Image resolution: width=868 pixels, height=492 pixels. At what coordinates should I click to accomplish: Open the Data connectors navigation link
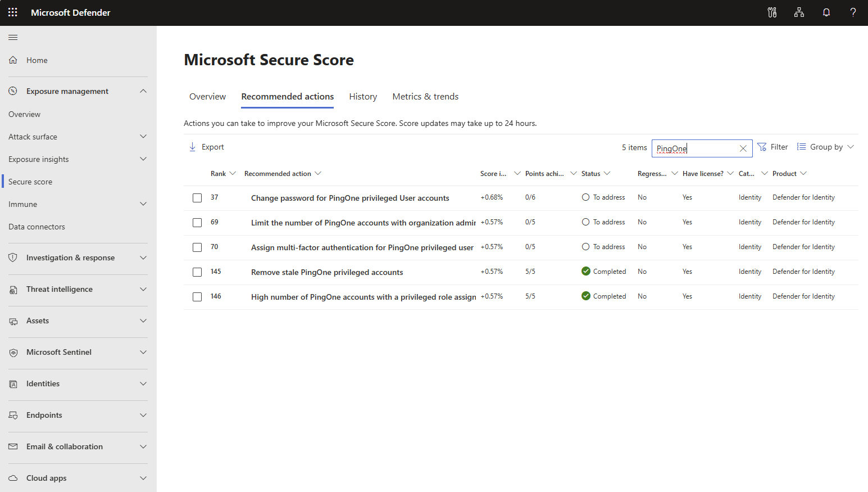click(x=37, y=227)
